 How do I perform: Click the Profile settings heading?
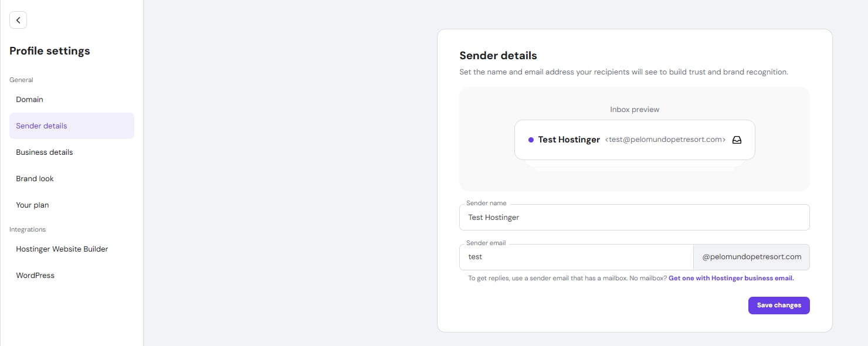point(50,51)
